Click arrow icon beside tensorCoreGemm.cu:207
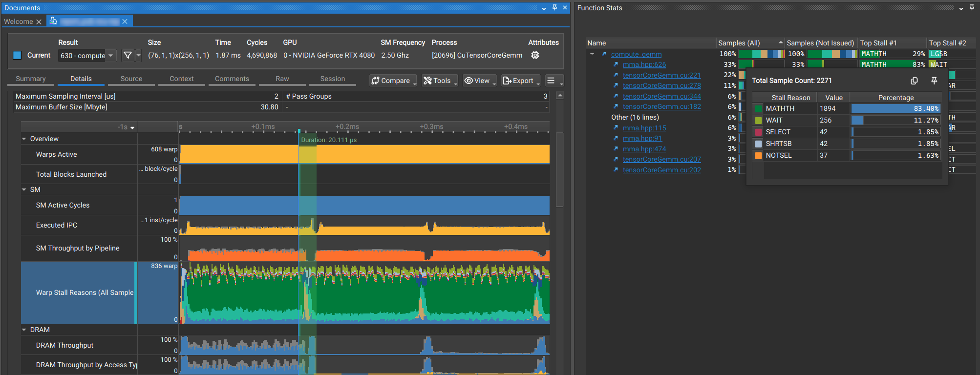Image resolution: width=980 pixels, height=375 pixels. tap(616, 159)
